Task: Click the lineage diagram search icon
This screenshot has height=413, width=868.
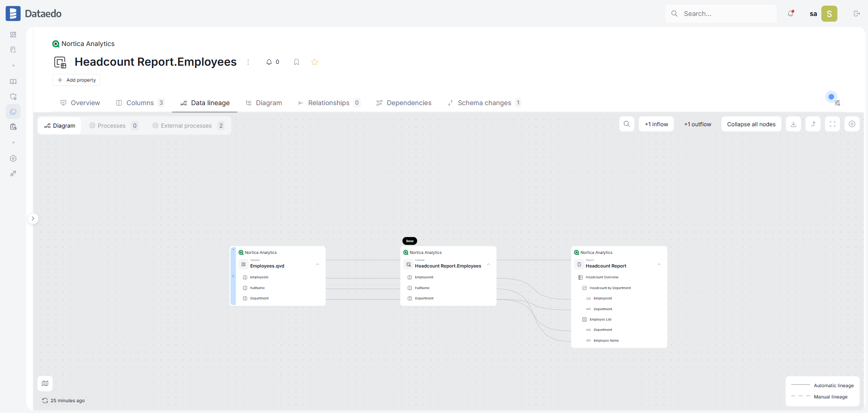Action: coord(627,124)
